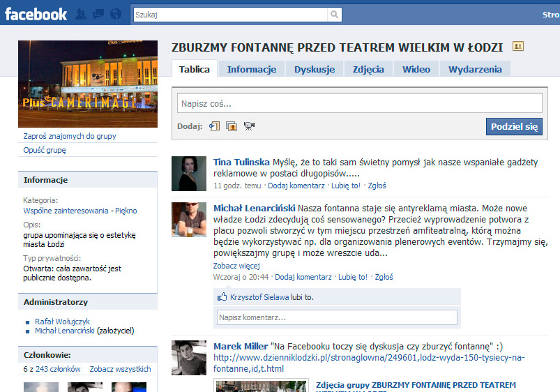Click the search magnifier button
Screen dimensions: 560x392
pyautogui.click(x=334, y=14)
